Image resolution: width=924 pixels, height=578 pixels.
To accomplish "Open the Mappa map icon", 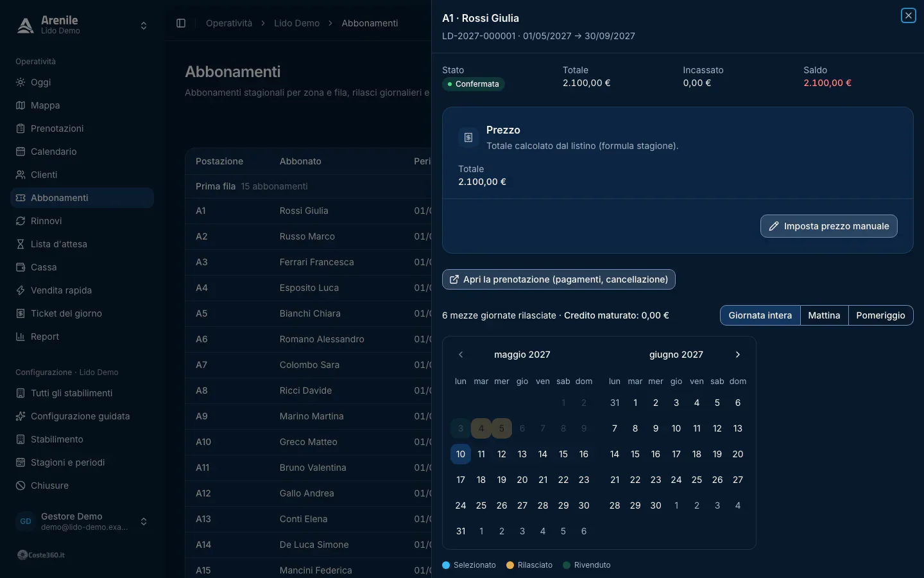I will [21, 105].
